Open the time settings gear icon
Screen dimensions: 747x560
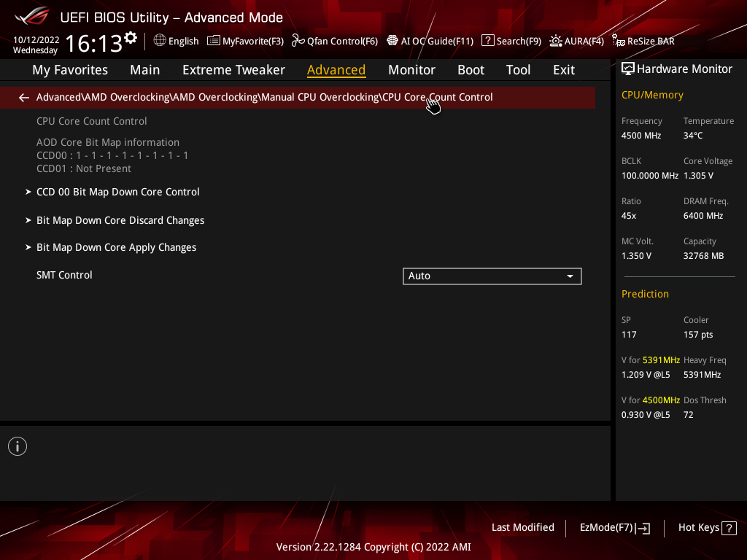(x=131, y=38)
